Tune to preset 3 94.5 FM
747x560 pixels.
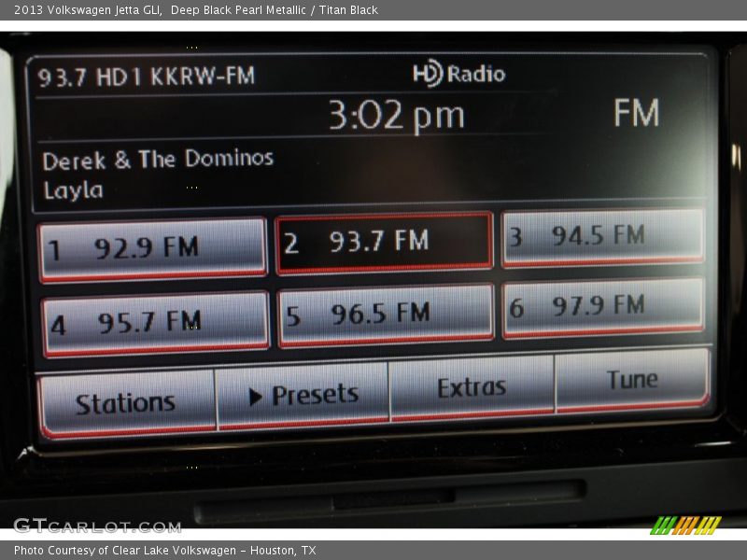[x=603, y=237]
